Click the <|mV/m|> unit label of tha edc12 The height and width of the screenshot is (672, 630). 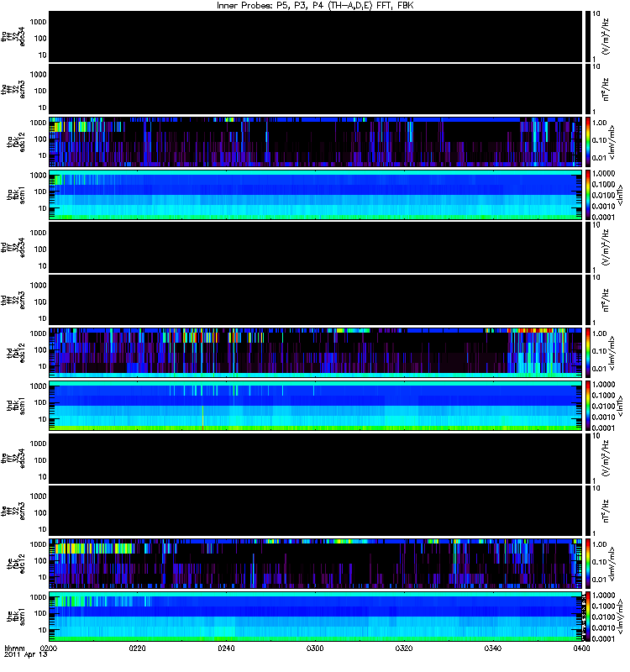point(612,142)
